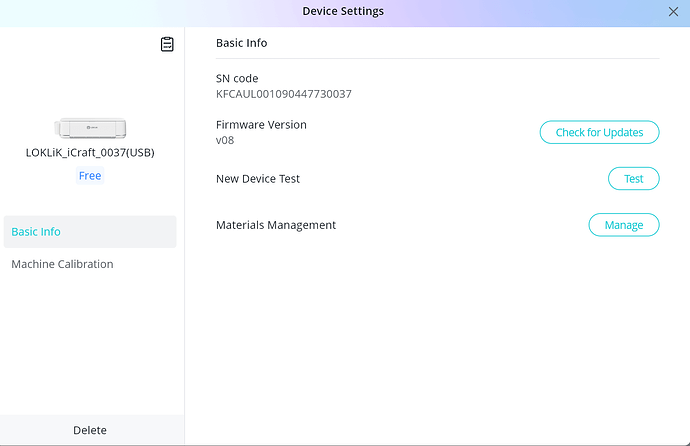Run the New Device Test button
The image size is (690, 446).
(x=633, y=179)
